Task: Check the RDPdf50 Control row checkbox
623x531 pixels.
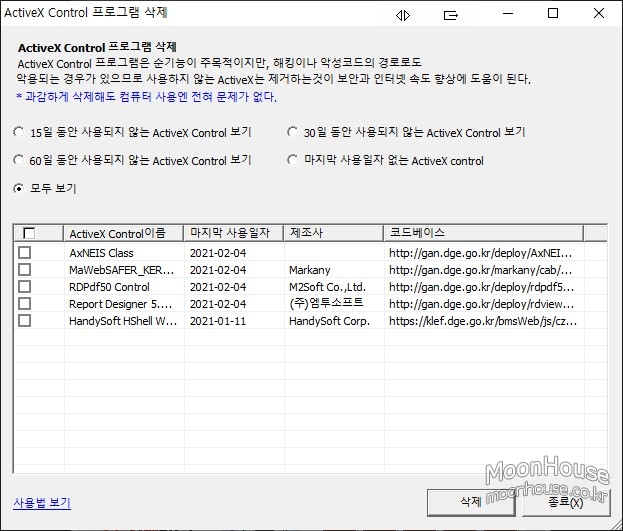Action: [24, 287]
